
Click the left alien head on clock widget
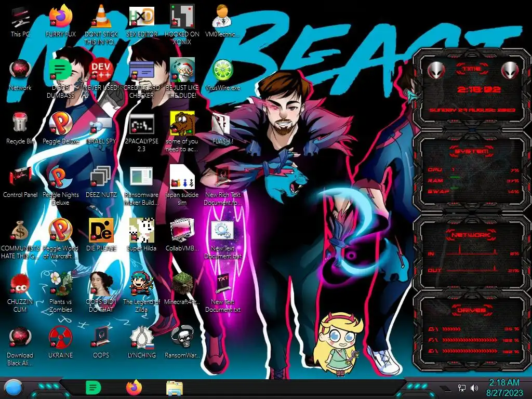click(436, 71)
